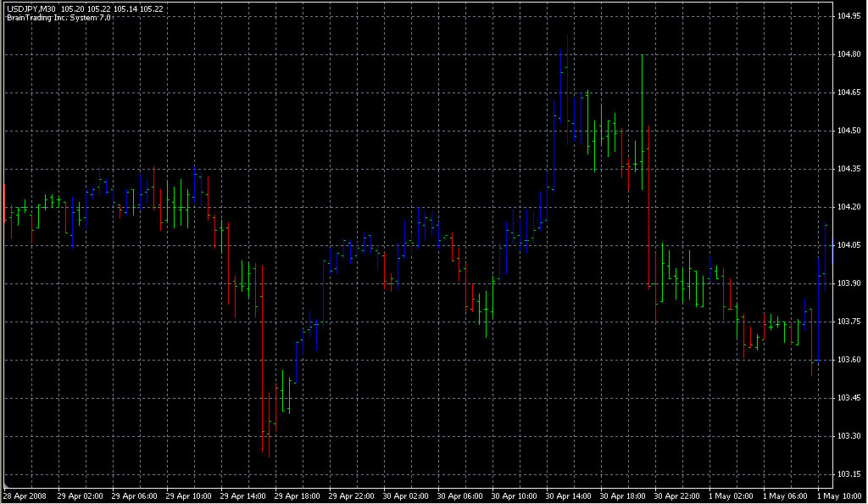Click the USDJPY,M30 chart title text
Image resolution: width=868 pixels, height=504 pixels.
click(31, 8)
